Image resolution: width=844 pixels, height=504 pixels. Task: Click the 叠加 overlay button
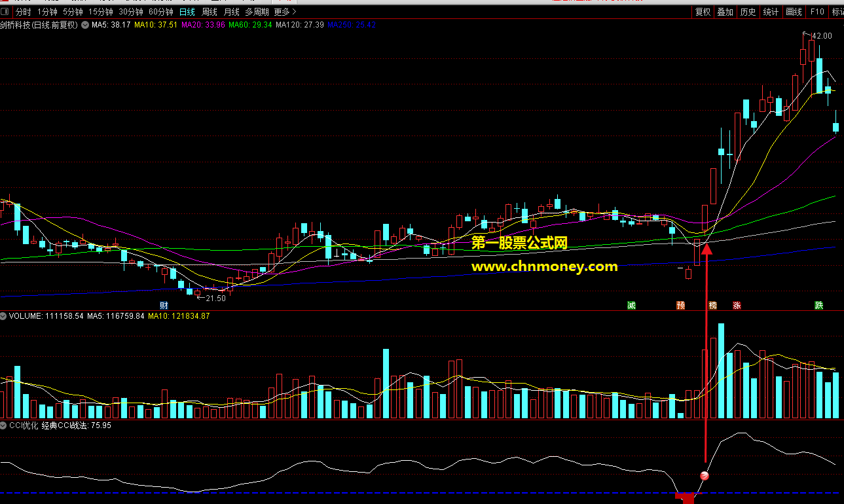(725, 12)
